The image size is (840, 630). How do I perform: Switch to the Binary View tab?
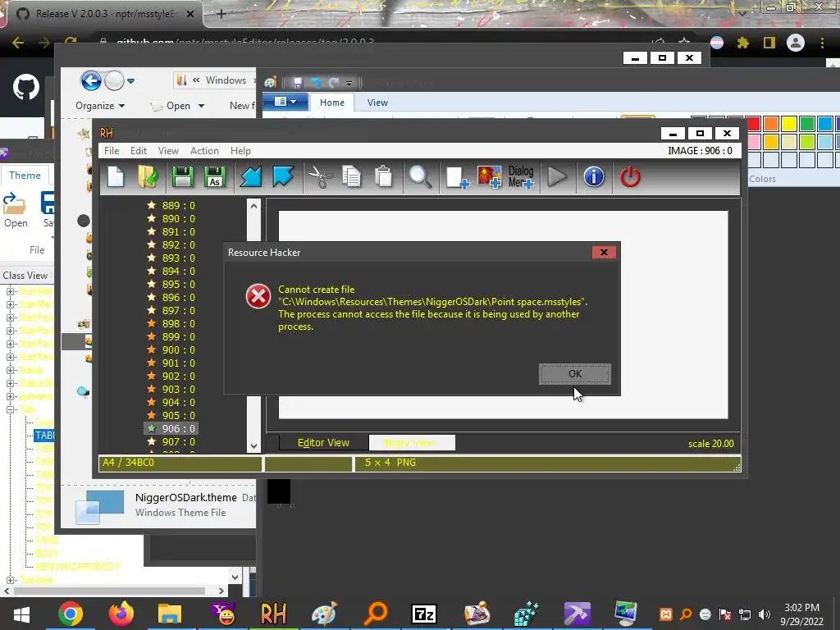coord(412,442)
